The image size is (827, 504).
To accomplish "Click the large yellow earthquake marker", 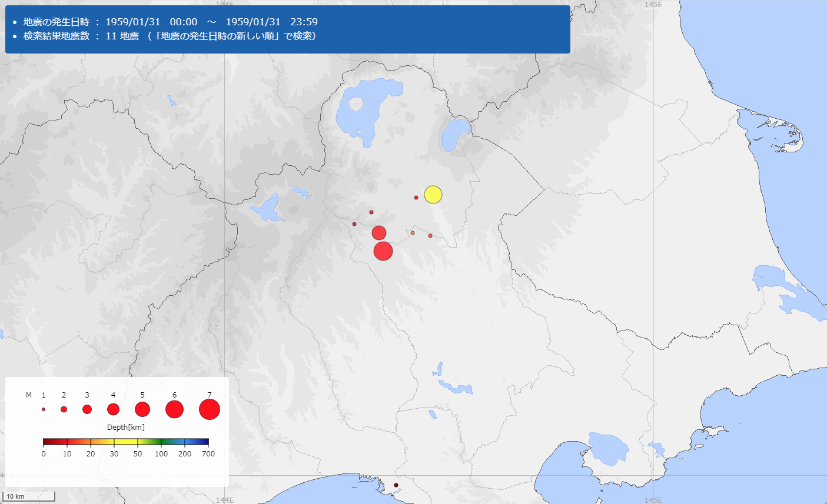I will tap(433, 195).
